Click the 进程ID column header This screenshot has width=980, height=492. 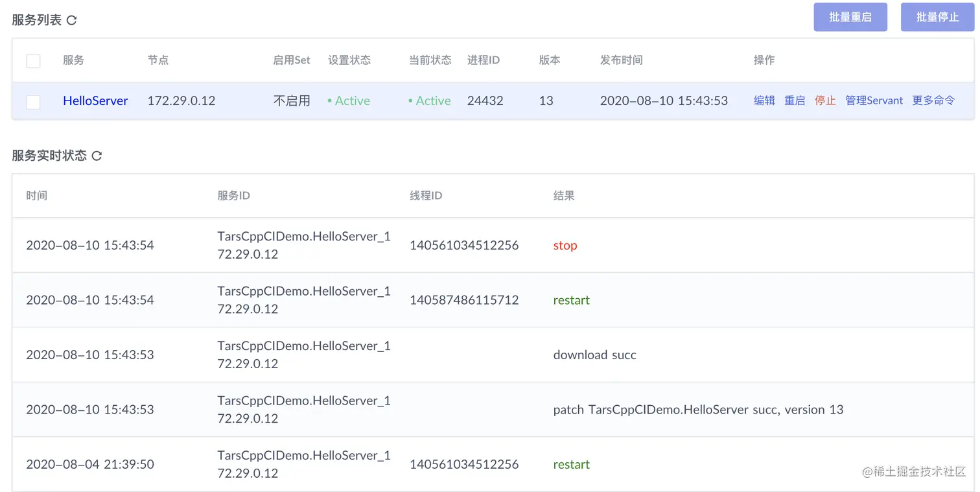coord(484,60)
